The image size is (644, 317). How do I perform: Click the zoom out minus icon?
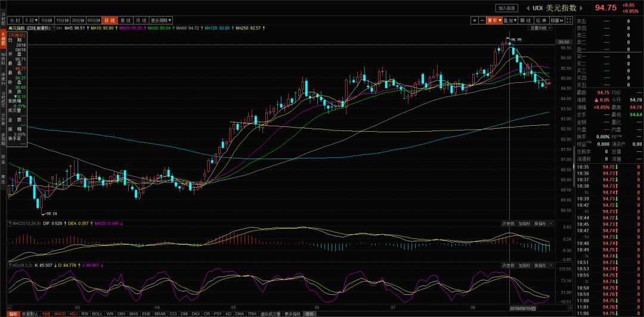pyautogui.click(x=481, y=20)
